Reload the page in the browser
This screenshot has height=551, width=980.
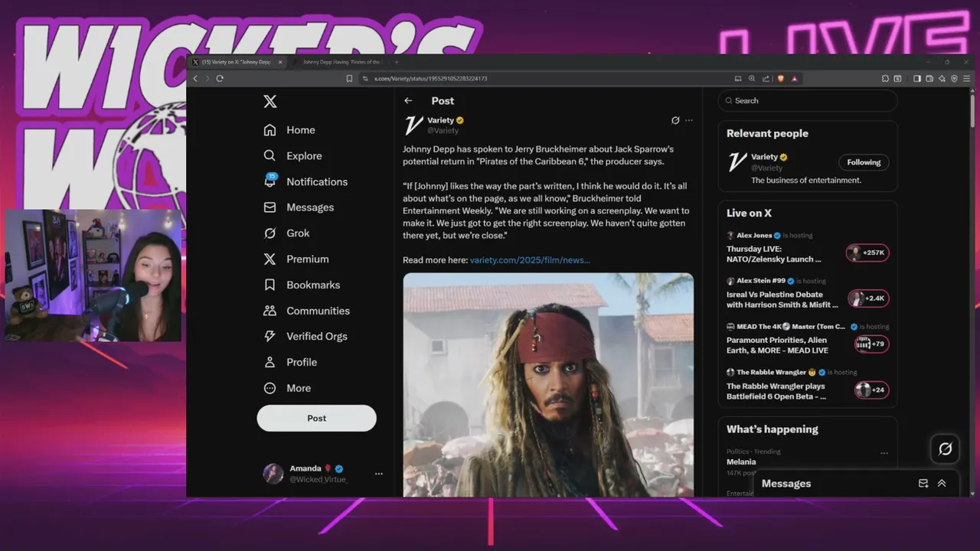[220, 78]
